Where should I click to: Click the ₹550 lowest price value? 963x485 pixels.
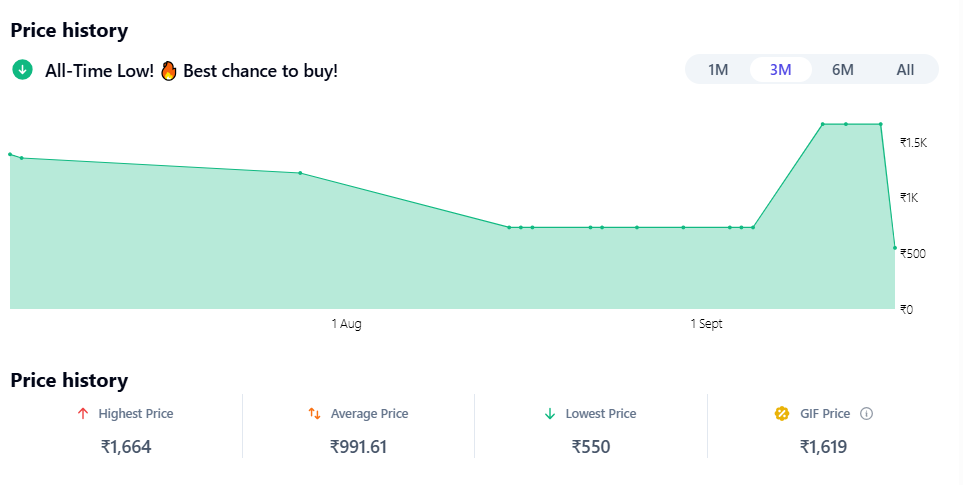[591, 447]
